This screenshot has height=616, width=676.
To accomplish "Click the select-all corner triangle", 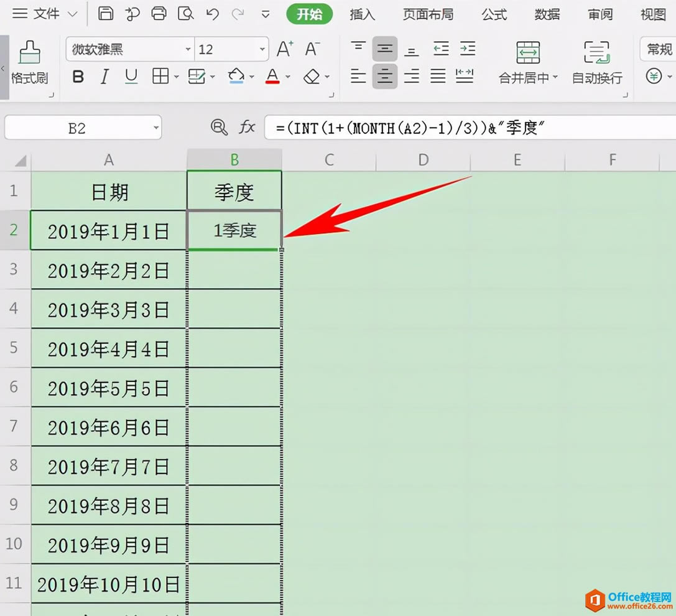I will click(x=21, y=161).
